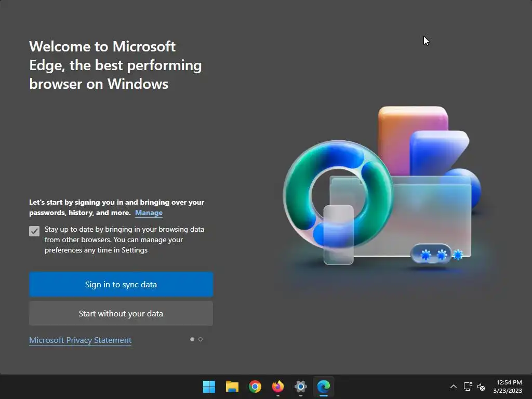The width and height of the screenshot is (532, 399).
Task: Open the Manage link
Action: coord(149,212)
